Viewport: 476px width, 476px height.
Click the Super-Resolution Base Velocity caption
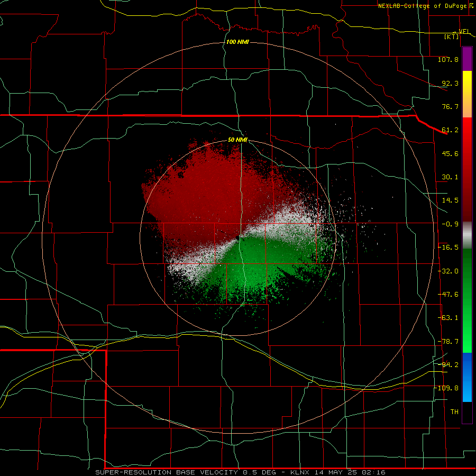pos(241,472)
